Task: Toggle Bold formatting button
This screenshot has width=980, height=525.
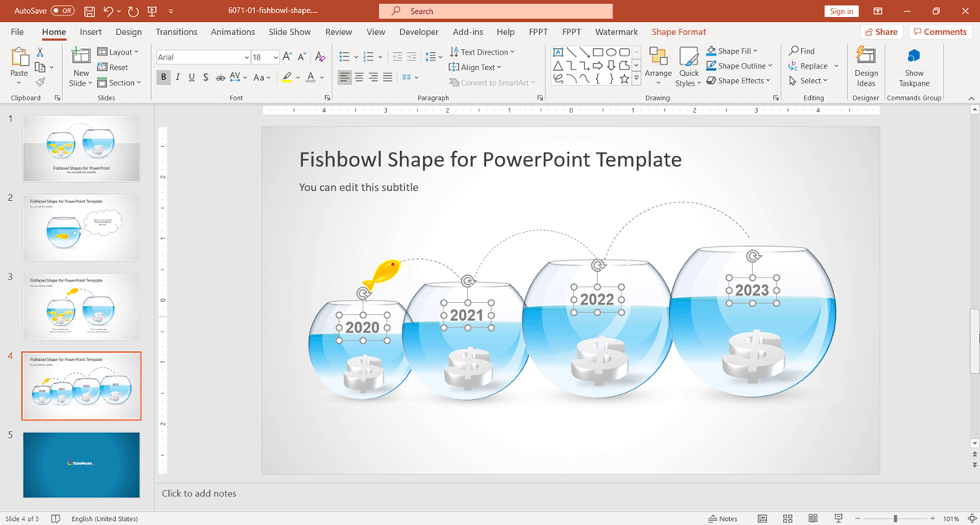Action: coord(164,78)
